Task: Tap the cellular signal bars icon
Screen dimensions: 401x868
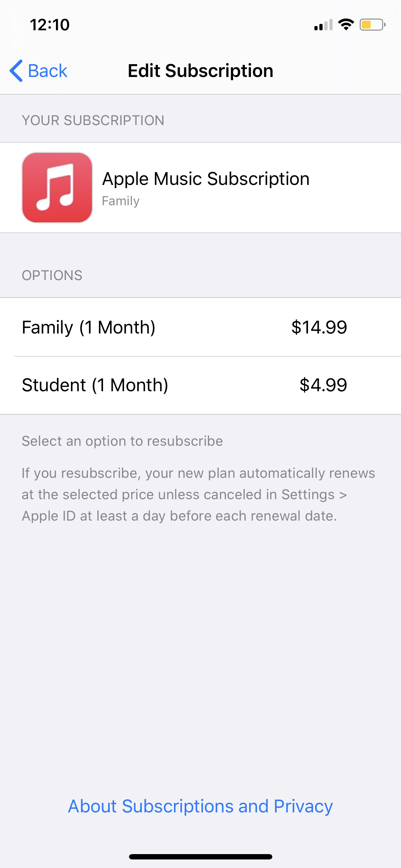Action: 323,25
